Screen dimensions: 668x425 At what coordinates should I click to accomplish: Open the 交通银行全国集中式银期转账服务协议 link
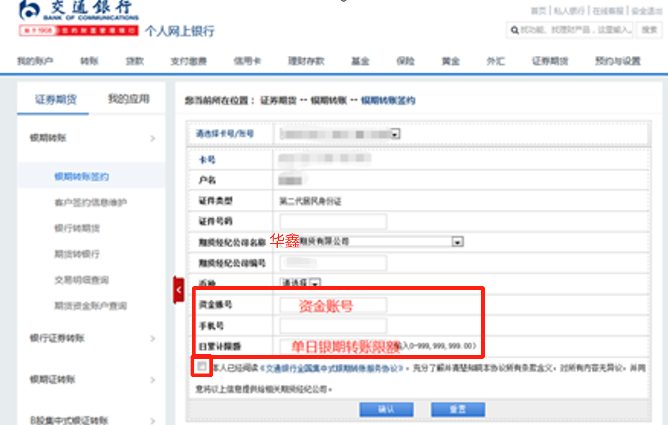coord(329,368)
